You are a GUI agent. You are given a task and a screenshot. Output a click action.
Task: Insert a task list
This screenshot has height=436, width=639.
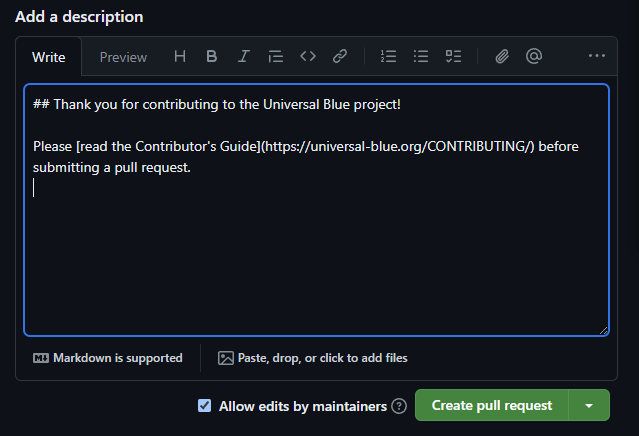pyautogui.click(x=453, y=57)
